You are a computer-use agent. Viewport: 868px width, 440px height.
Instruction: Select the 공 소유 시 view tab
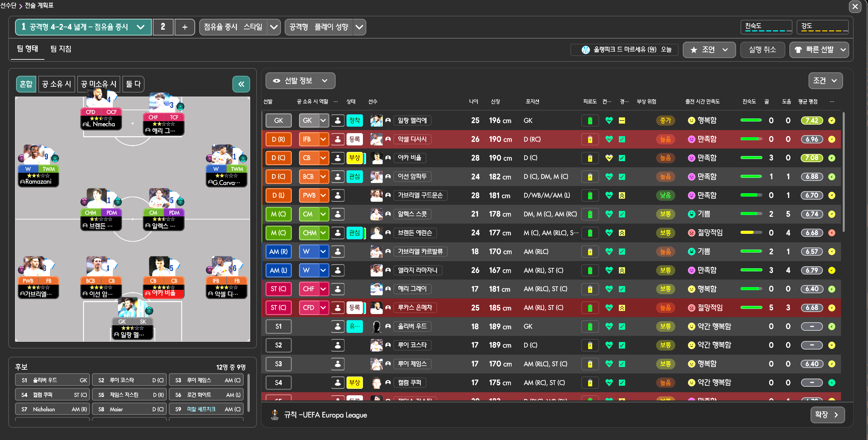(x=56, y=84)
